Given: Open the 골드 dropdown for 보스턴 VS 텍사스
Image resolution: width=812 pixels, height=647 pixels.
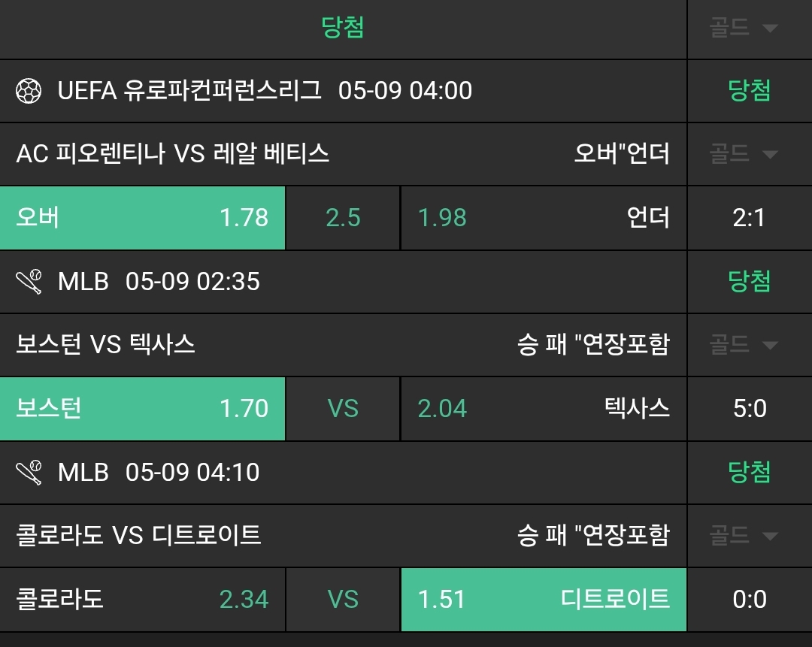Looking at the screenshot, I should click(x=743, y=345).
